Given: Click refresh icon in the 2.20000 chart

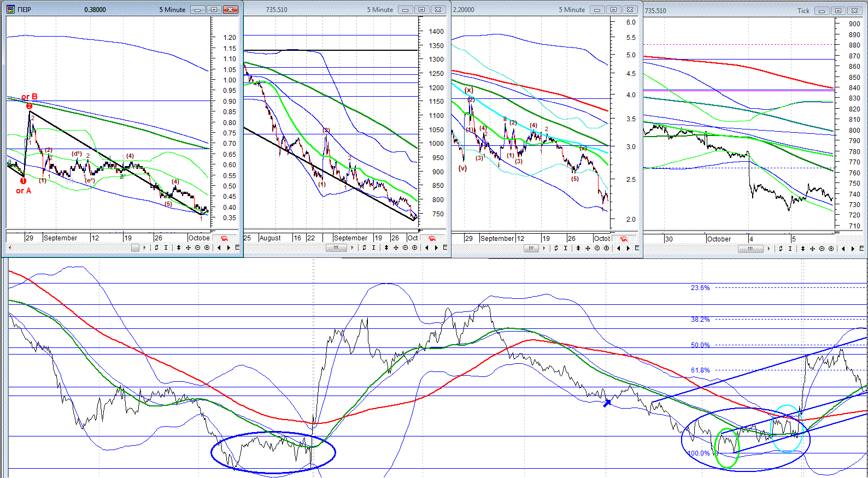Looking at the screenshot, I should [556, 248].
